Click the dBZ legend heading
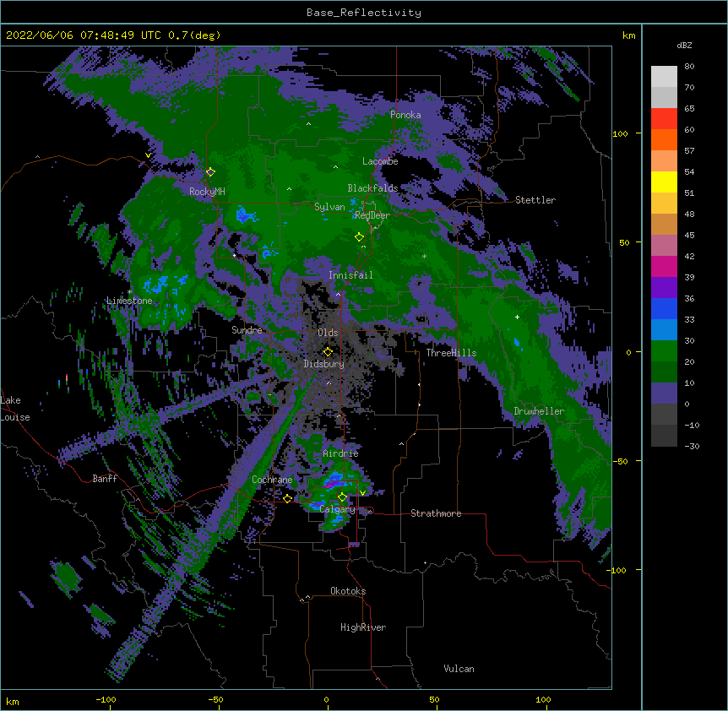The image size is (728, 711). (x=684, y=45)
